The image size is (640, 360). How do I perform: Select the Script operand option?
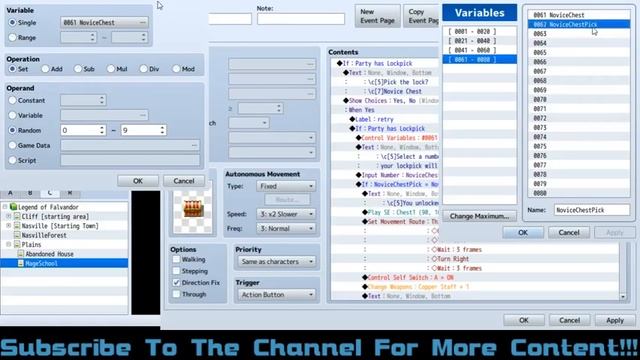[x=12, y=160]
